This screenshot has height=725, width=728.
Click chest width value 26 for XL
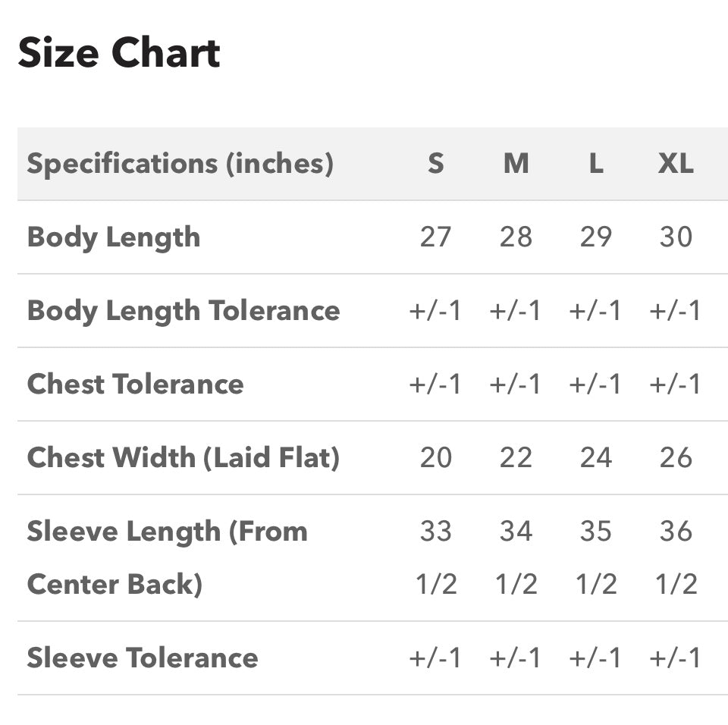676,457
